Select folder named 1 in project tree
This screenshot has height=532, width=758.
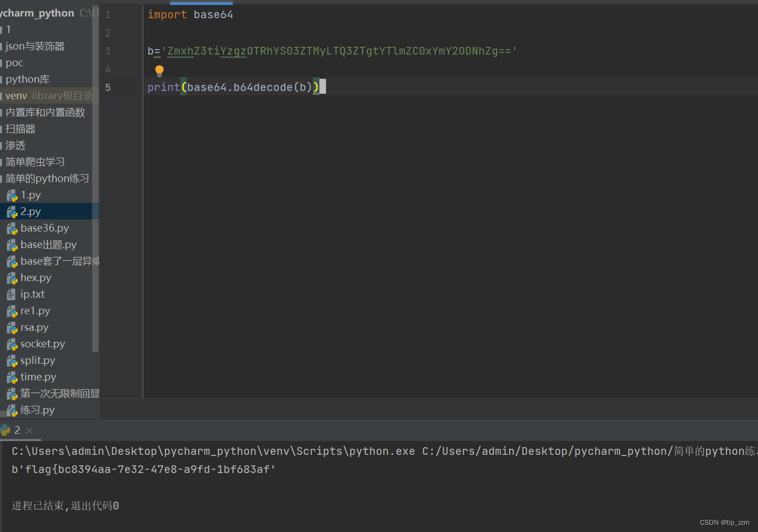8,30
